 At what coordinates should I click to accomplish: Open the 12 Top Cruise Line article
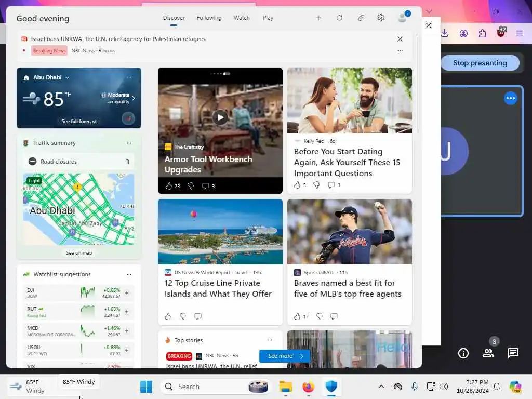point(218,288)
